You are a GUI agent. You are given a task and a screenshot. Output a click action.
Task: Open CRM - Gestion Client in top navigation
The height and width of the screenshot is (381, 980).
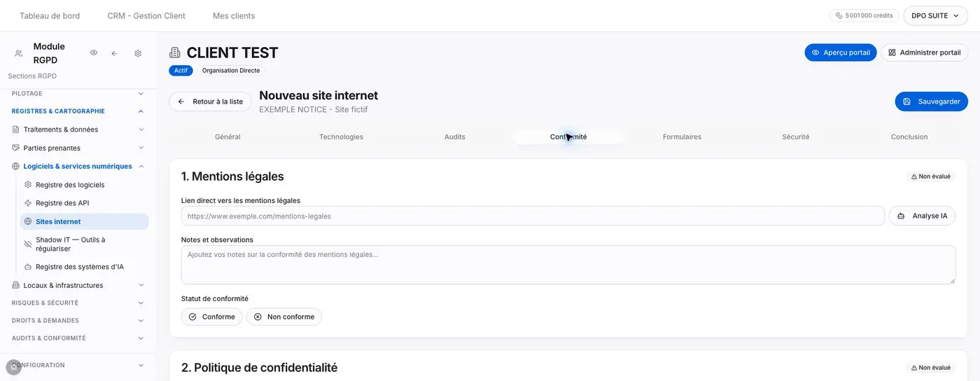click(x=146, y=15)
